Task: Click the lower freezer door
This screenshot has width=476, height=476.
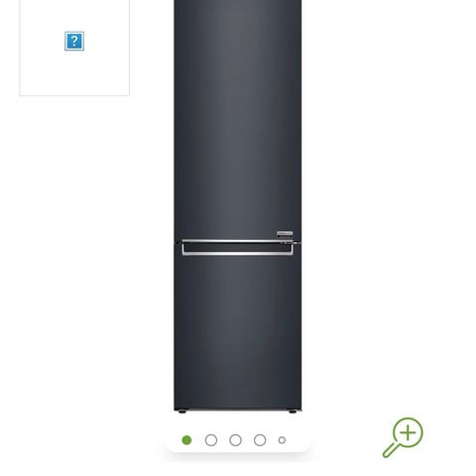Action: (238, 332)
